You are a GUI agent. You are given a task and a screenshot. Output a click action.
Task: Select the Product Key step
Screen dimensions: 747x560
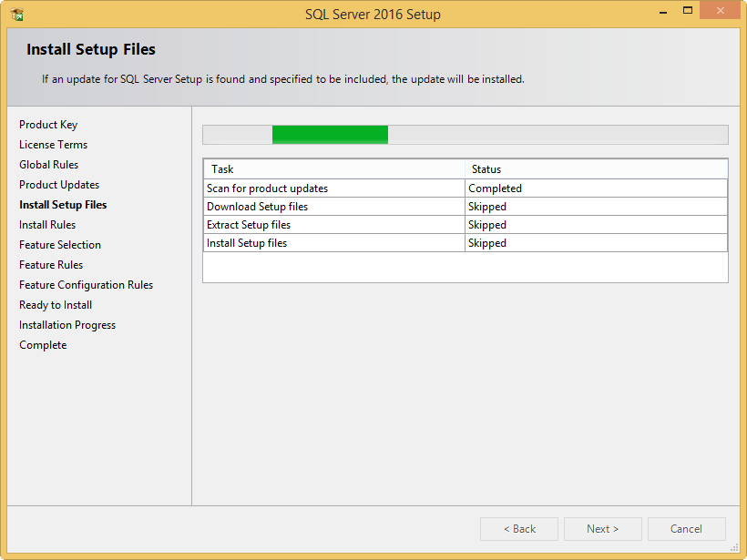click(x=48, y=125)
